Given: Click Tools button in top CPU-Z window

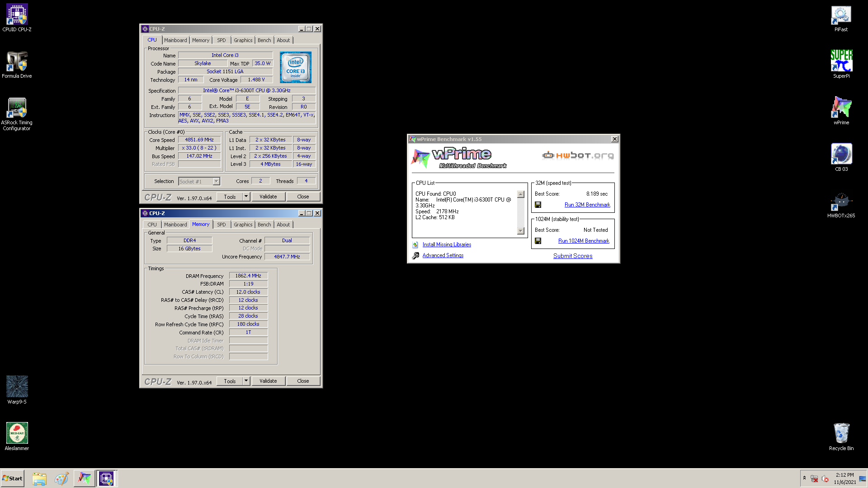Looking at the screenshot, I should coord(230,197).
